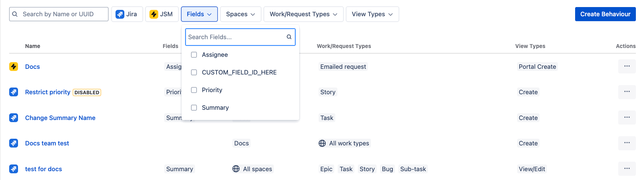Focus the Search Fields input

240,37
